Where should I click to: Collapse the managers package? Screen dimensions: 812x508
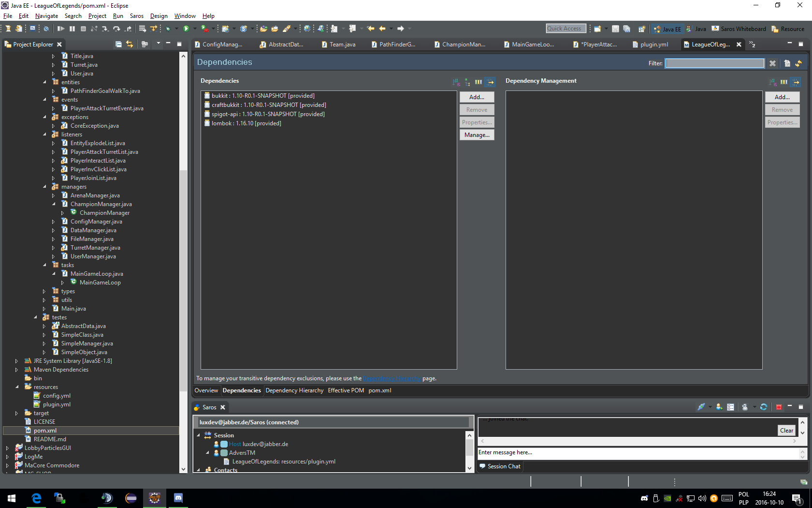44,187
